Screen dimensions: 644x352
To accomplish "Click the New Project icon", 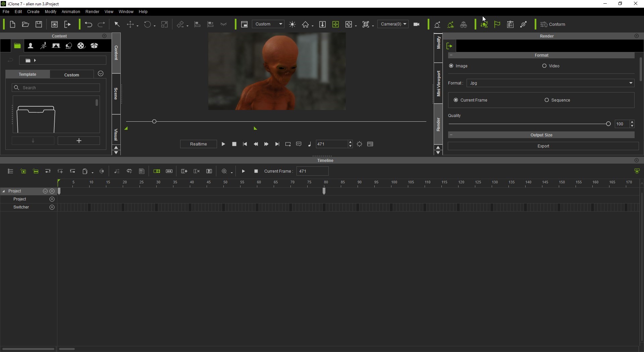I will click(x=12, y=24).
